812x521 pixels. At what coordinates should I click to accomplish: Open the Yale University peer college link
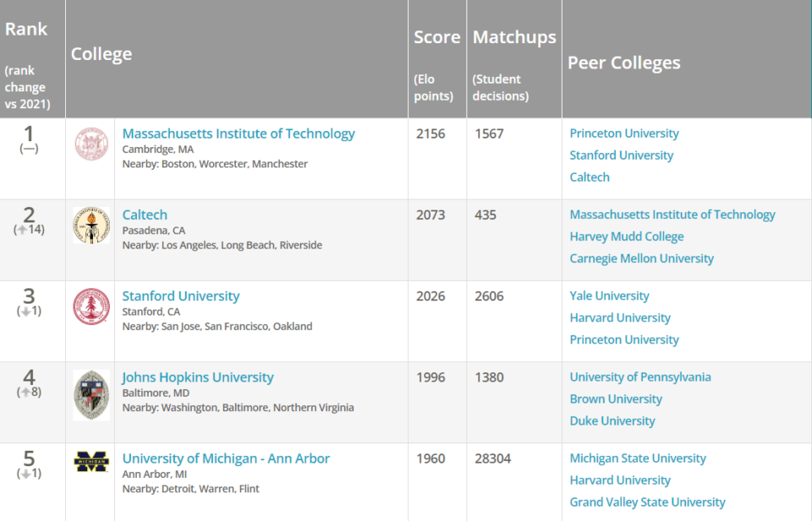pos(610,295)
